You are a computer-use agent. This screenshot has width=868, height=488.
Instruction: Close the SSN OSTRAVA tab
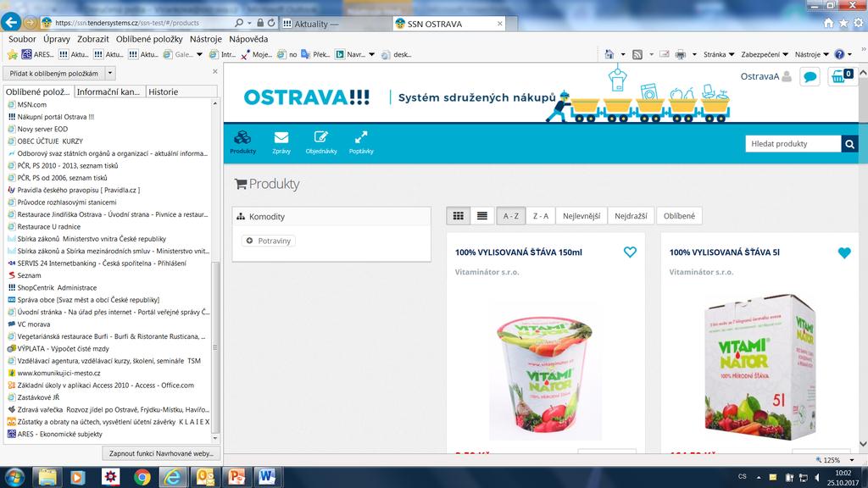click(x=500, y=24)
